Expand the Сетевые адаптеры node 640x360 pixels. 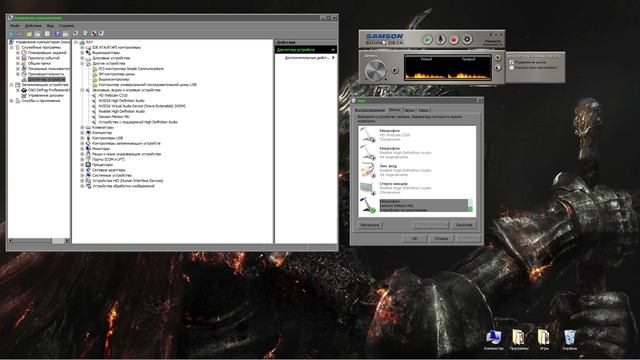coord(82,170)
